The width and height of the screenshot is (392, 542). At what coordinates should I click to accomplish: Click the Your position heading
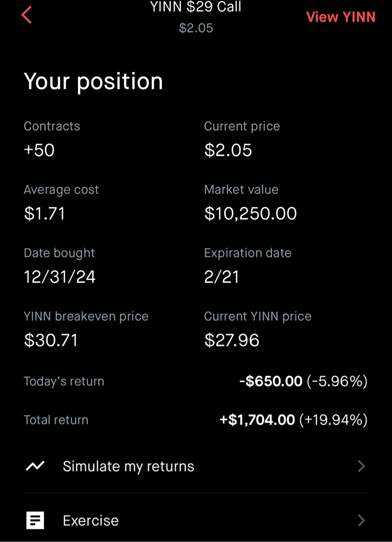93,82
